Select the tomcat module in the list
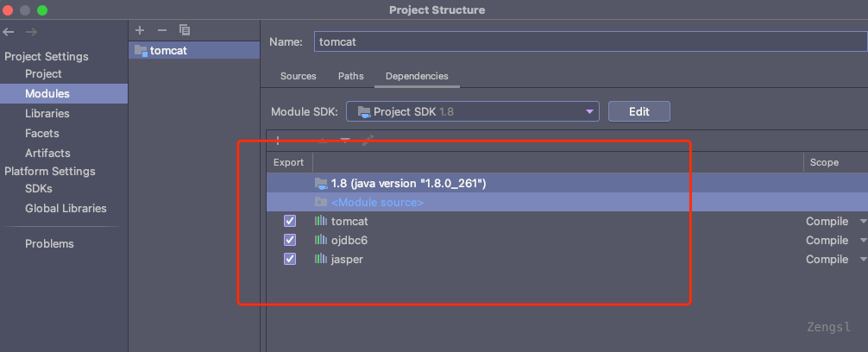Viewport: 868px width, 352px height. (x=168, y=50)
